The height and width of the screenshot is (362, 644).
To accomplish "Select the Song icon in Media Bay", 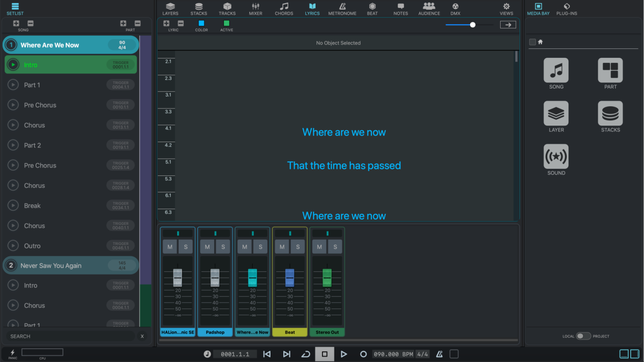I will pyautogui.click(x=556, y=70).
